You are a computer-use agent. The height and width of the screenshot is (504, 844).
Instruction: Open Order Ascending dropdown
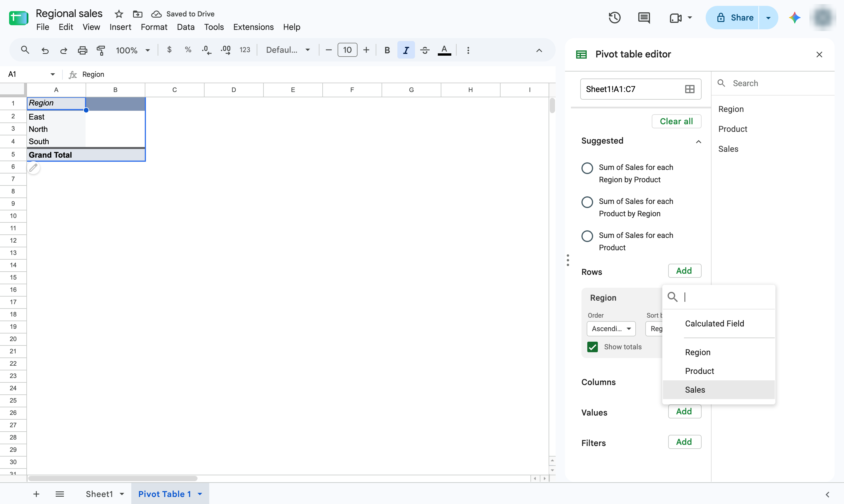[x=611, y=328]
